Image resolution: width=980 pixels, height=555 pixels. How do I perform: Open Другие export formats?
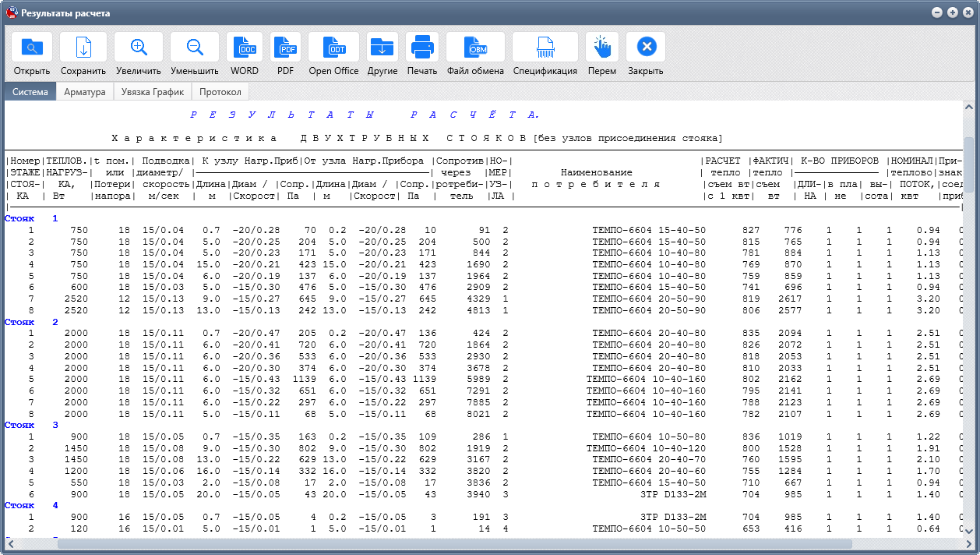[x=382, y=48]
